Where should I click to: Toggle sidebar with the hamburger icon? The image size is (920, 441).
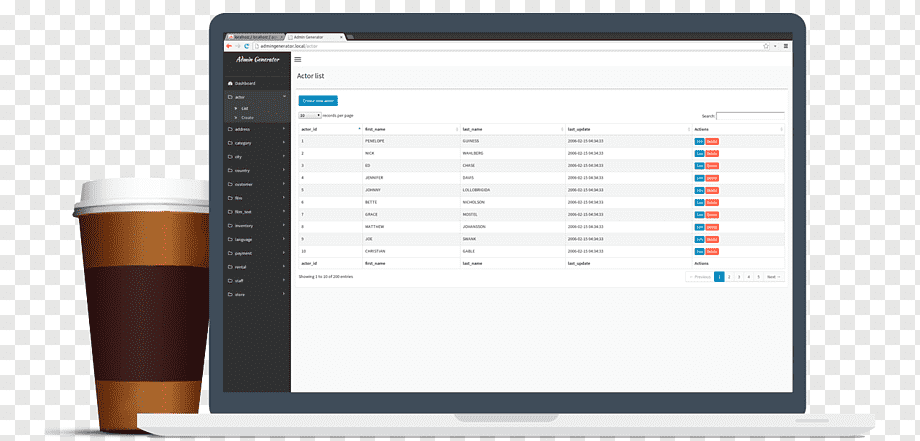pyautogui.click(x=298, y=59)
